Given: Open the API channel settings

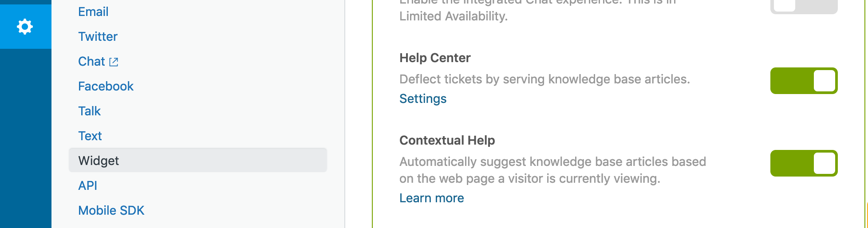Looking at the screenshot, I should (x=87, y=185).
